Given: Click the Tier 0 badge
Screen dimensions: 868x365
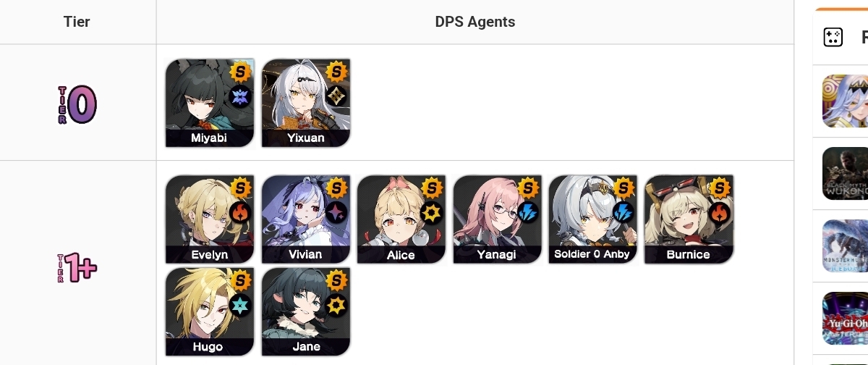Looking at the screenshot, I should tap(77, 104).
